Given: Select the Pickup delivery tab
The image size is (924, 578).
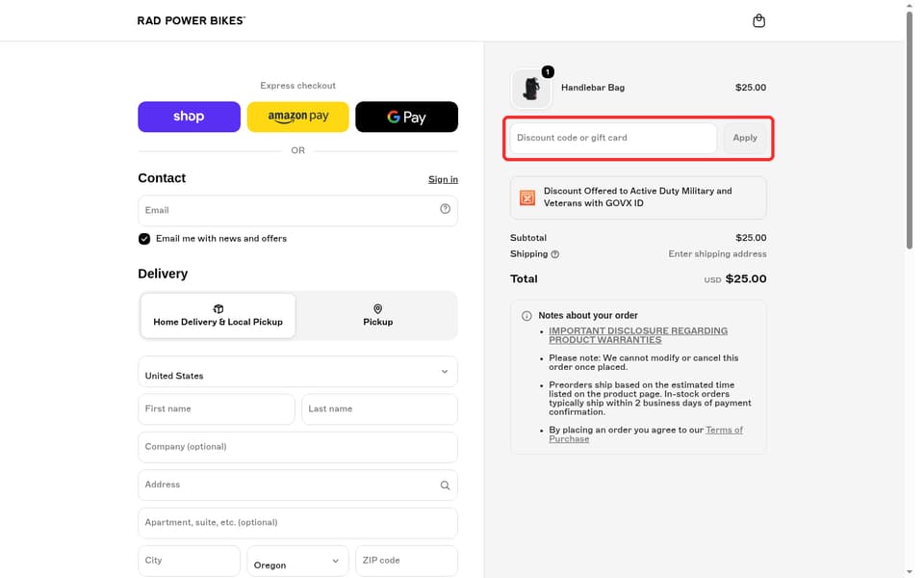Looking at the screenshot, I should click(377, 316).
